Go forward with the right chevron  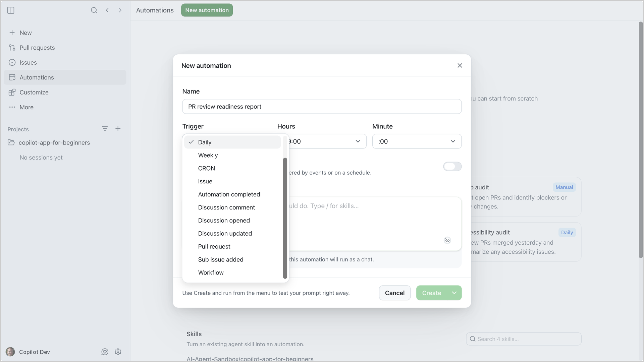click(120, 10)
